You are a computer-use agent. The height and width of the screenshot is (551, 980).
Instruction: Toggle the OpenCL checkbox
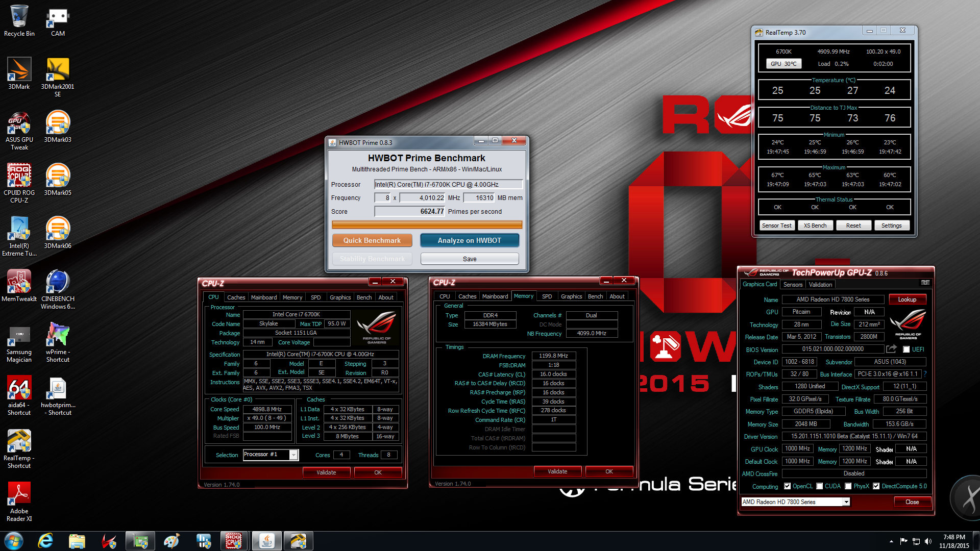pyautogui.click(x=787, y=486)
